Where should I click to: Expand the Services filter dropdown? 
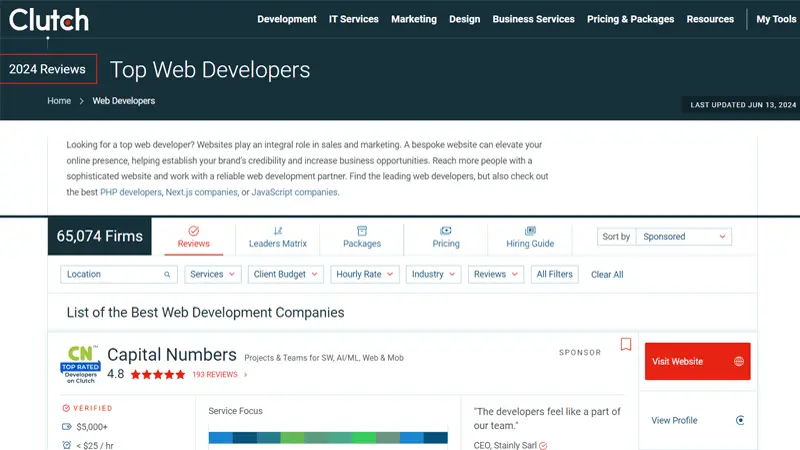pos(212,274)
